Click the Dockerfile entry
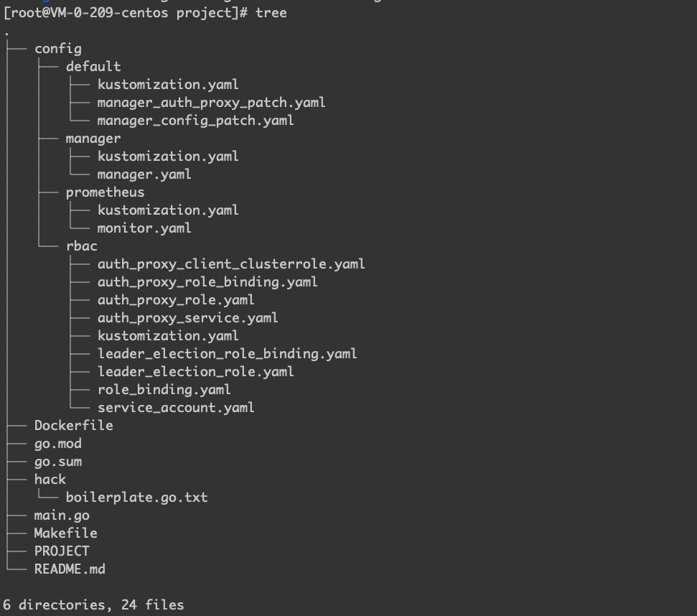The width and height of the screenshot is (697, 616). pos(73,426)
